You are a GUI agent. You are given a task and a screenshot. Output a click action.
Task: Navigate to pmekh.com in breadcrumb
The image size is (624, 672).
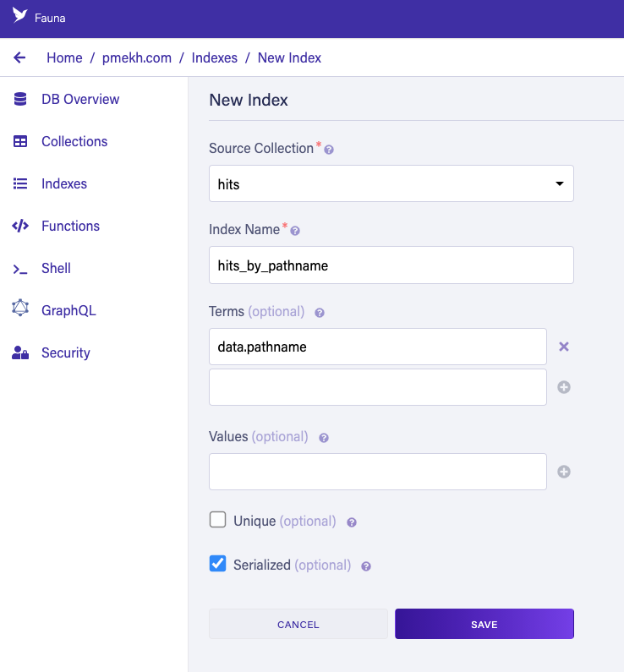point(137,57)
